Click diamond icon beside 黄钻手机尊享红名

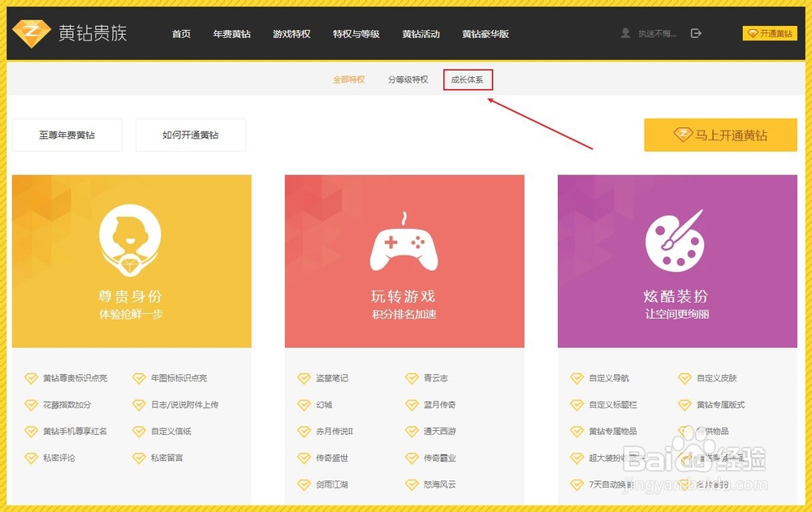[x=31, y=431]
